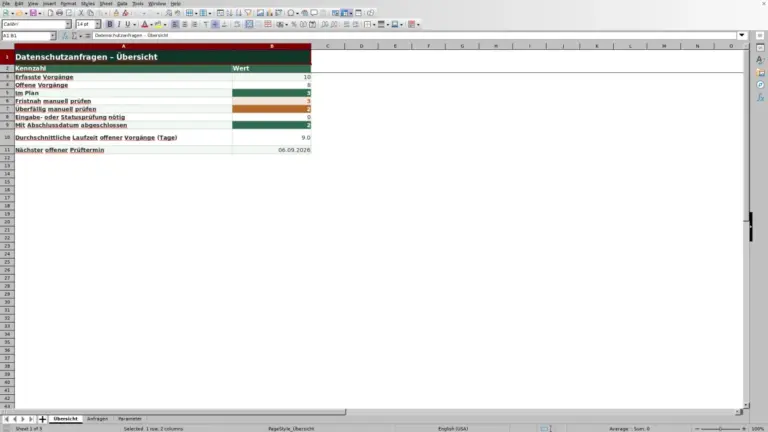Screen dimensions: 768x432
Task: Click the Print icon in toolbar
Action: (x=59, y=13)
